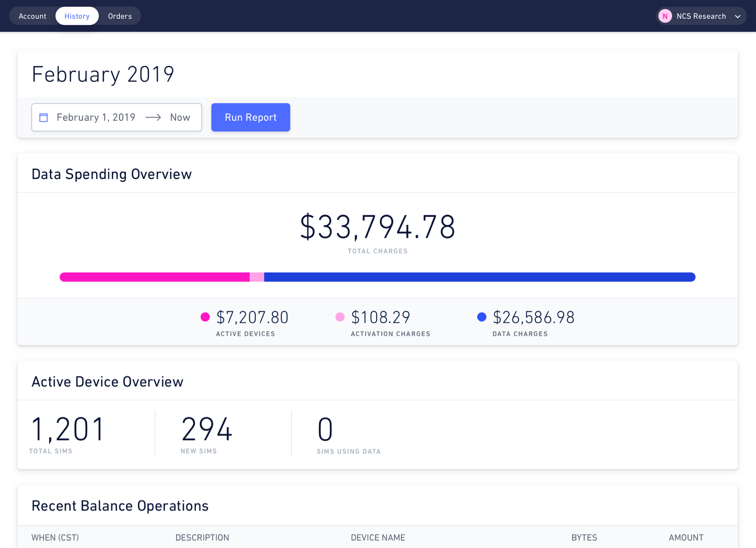756x548 pixels.
Task: Click the Run Report button
Action: (250, 117)
